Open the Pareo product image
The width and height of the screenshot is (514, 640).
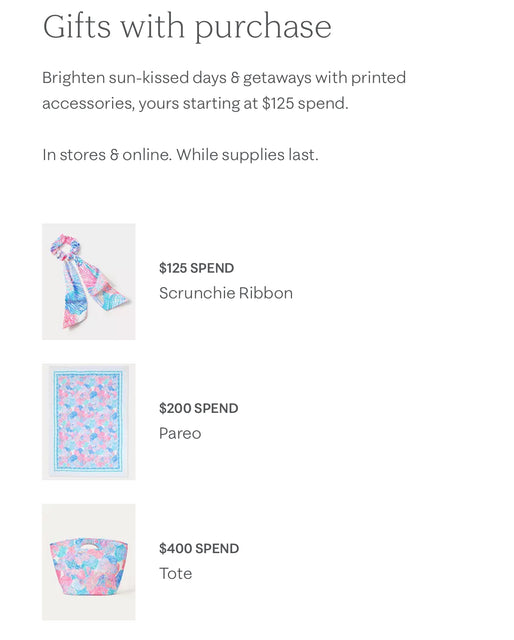coord(89,422)
